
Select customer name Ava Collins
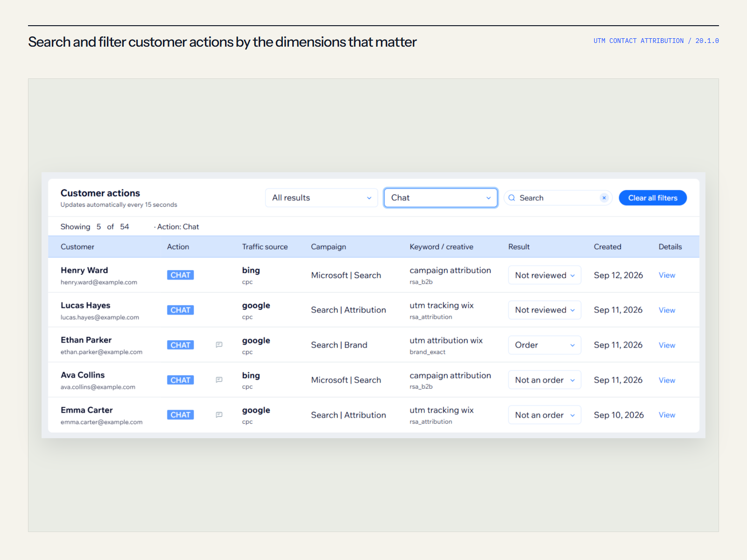[x=83, y=375]
